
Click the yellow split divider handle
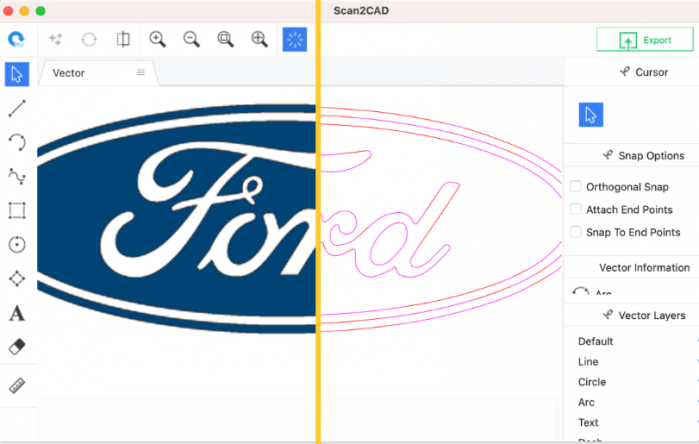318,222
